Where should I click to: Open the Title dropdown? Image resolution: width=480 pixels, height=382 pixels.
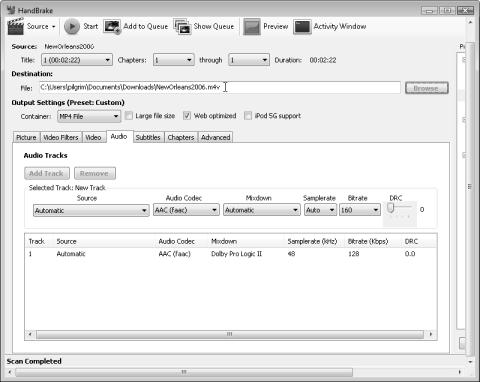tap(77, 60)
